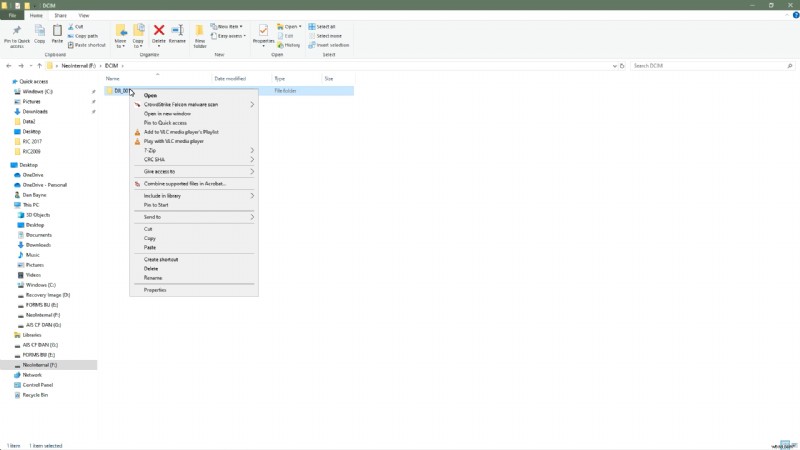Switch to the View ribbon tab
This screenshot has height=450, width=800.
[x=83, y=16]
